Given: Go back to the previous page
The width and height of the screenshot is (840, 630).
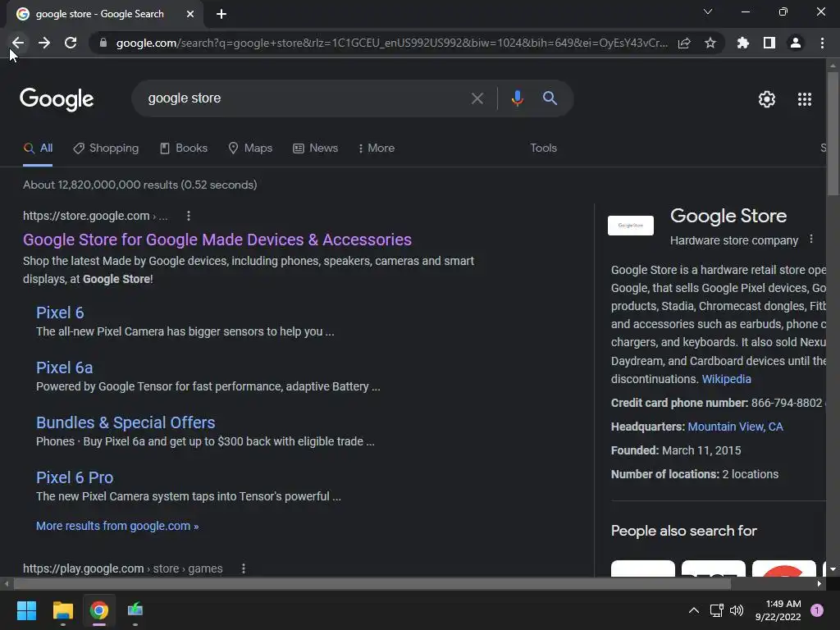Looking at the screenshot, I should (18, 43).
